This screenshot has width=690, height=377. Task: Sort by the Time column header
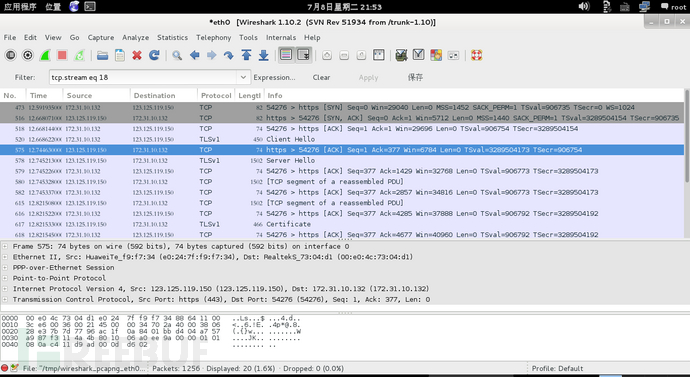(44, 95)
